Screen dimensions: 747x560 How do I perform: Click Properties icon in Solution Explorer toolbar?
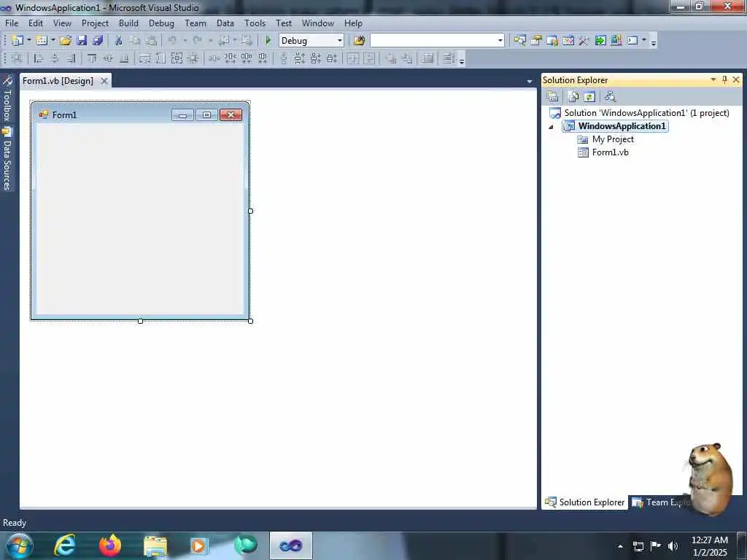pyautogui.click(x=553, y=97)
